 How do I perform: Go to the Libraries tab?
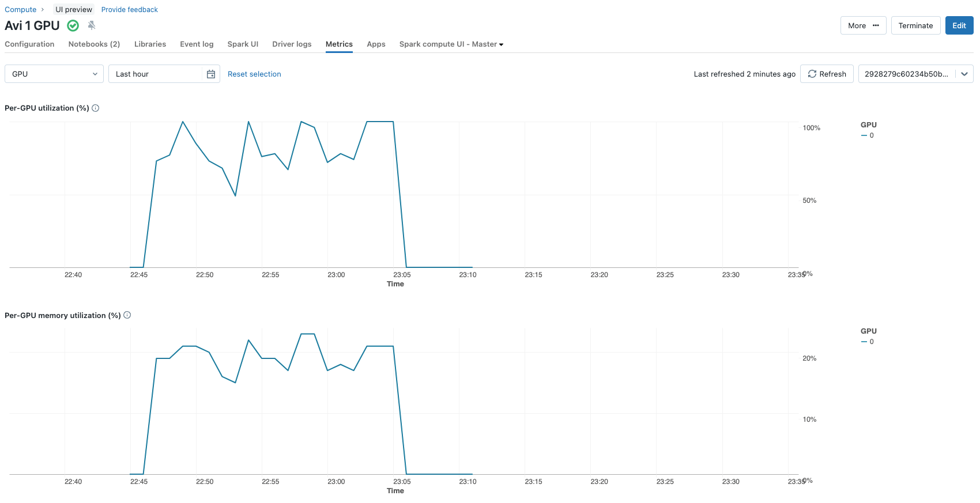click(x=150, y=44)
